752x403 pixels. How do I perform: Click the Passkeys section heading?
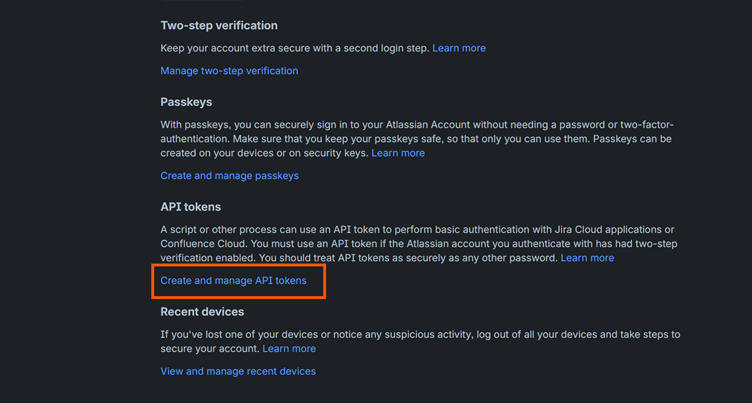pyautogui.click(x=186, y=102)
